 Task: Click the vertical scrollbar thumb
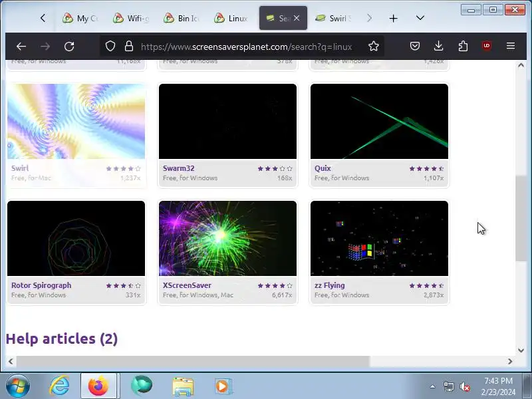point(521,219)
